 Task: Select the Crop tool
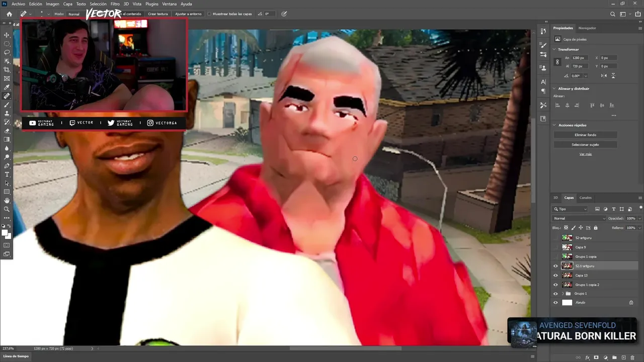pos(7,70)
